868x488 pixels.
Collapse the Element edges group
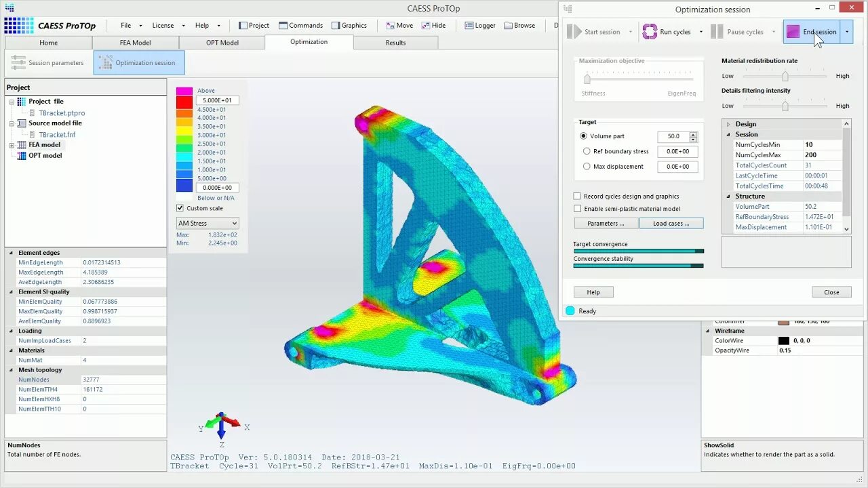click(11, 253)
